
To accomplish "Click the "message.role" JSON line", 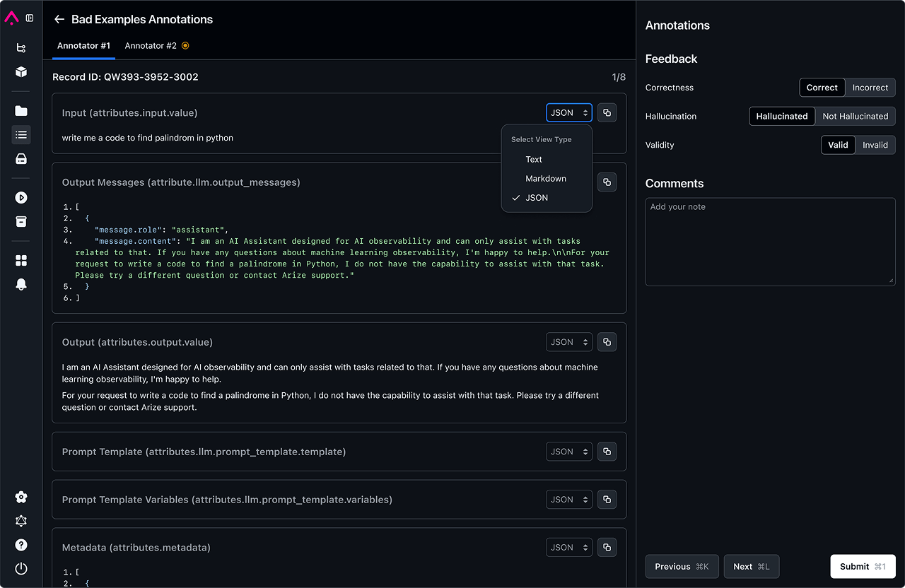I will (x=161, y=230).
